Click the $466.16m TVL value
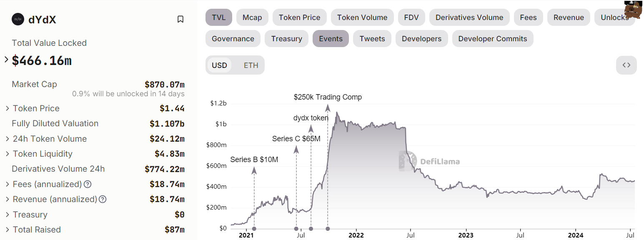This screenshot has height=240, width=644. click(x=42, y=60)
